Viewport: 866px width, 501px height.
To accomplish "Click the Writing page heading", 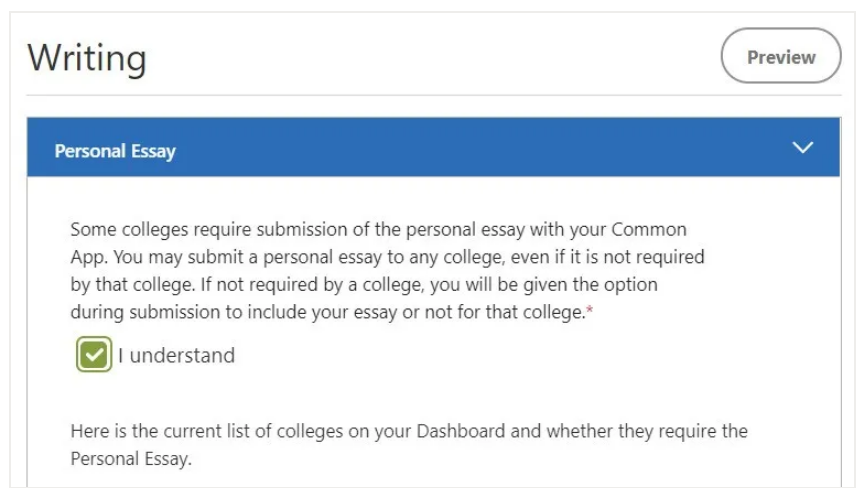I will pos(87,57).
